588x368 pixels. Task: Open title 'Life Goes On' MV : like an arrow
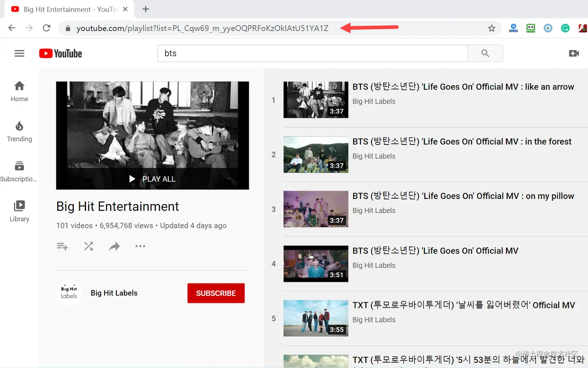click(463, 86)
